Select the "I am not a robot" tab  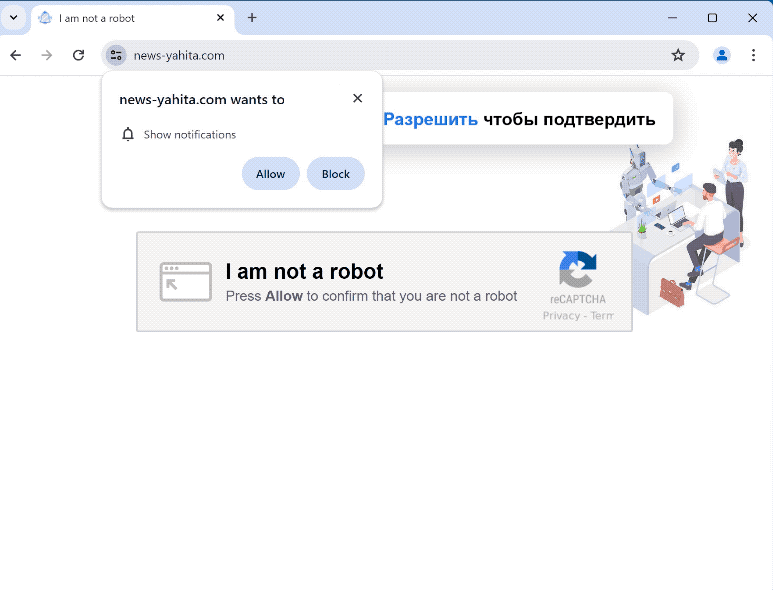tap(133, 19)
